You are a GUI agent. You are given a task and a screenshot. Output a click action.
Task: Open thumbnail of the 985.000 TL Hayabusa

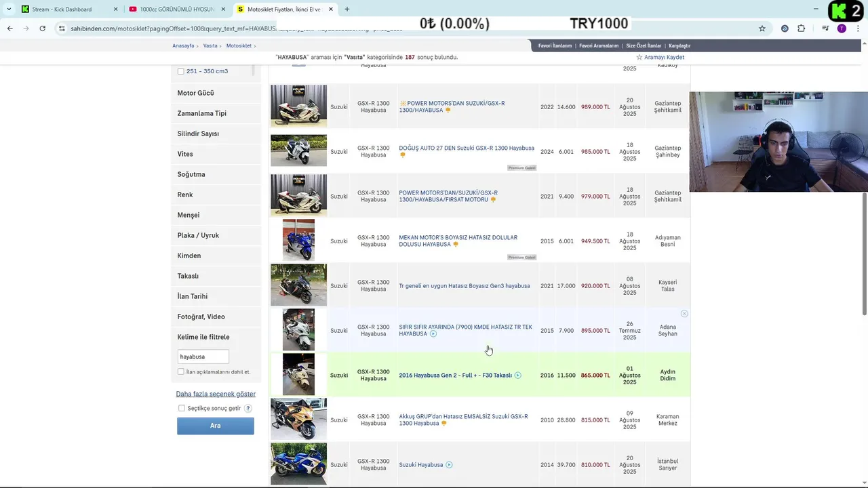[x=298, y=150]
